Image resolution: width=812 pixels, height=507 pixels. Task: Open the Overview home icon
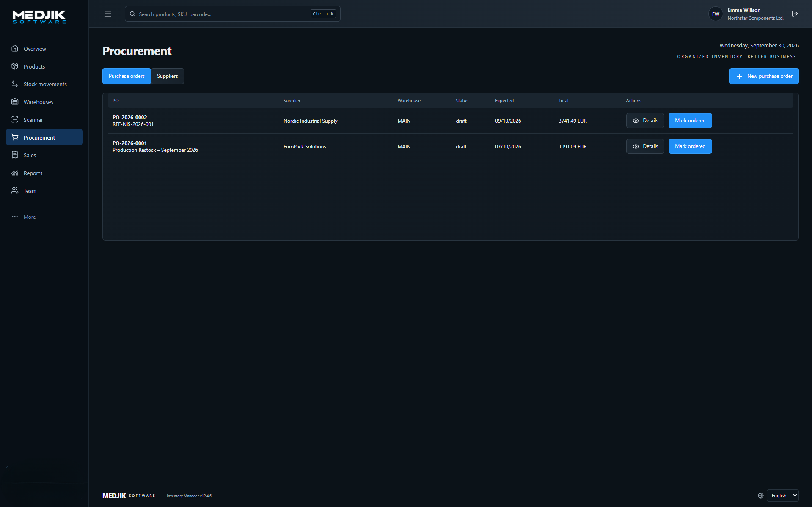pyautogui.click(x=15, y=49)
